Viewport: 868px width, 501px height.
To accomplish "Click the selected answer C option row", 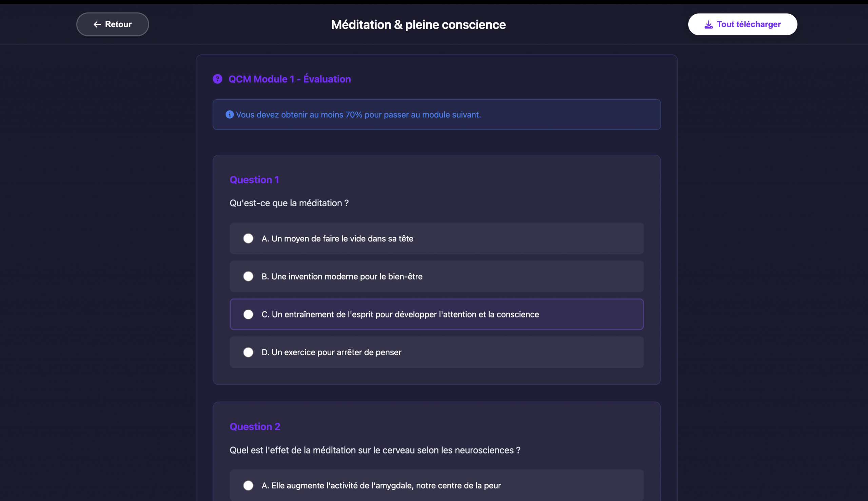I will (436, 314).
